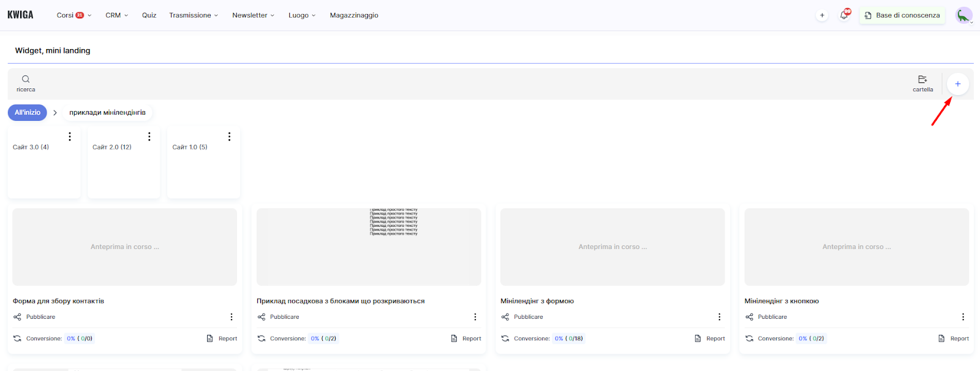
Task: Open the Luogo dropdown menu
Action: 302,15
